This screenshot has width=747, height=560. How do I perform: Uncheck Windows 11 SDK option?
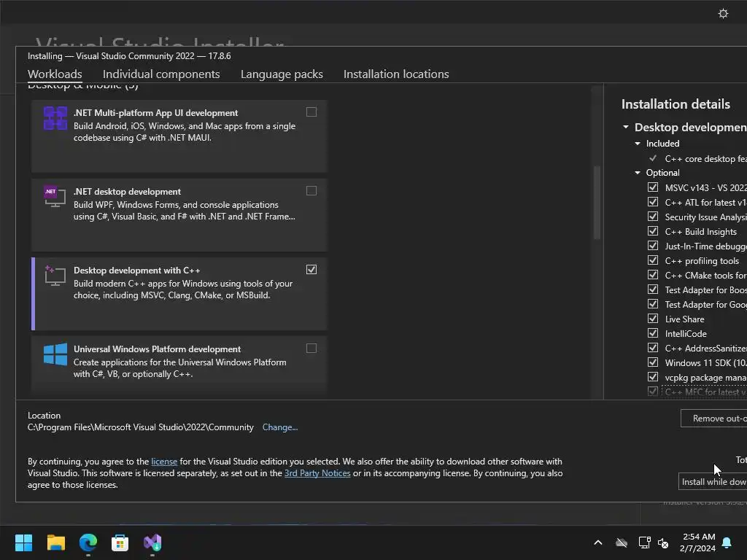pyautogui.click(x=653, y=362)
